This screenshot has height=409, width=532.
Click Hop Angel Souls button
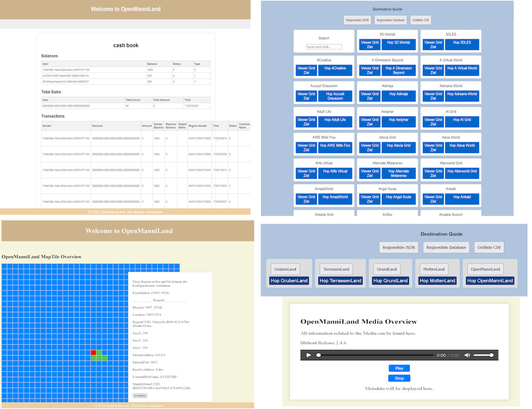pyautogui.click(x=399, y=199)
